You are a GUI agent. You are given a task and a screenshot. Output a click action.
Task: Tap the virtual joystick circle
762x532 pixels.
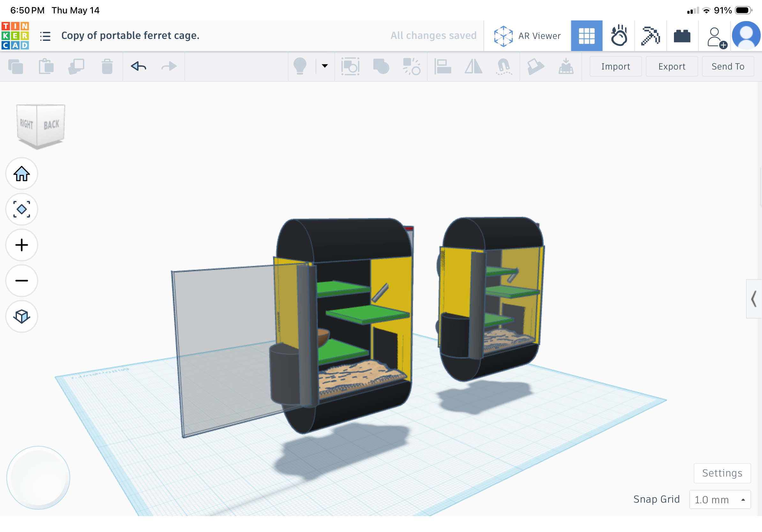tap(38, 477)
